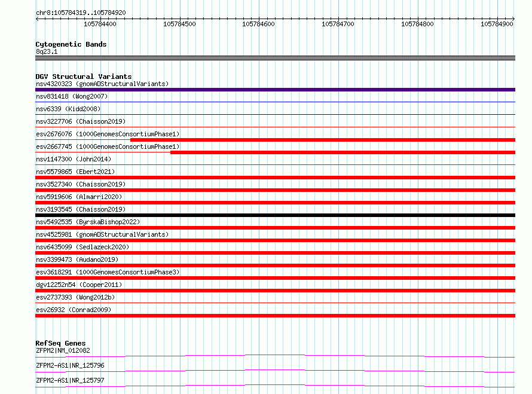The image size is (532, 394).
Task: Click the RefSeq Genes track heading
Action: click(x=60, y=343)
